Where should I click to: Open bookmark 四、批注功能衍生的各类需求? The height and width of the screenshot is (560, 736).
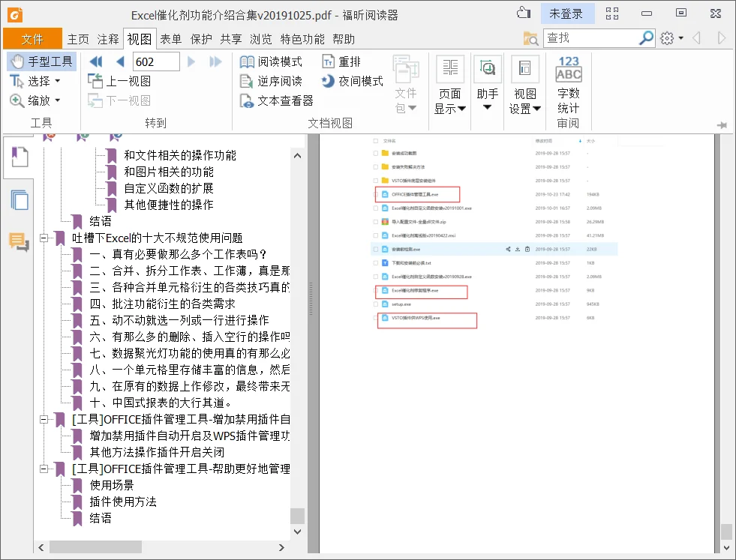[162, 304]
